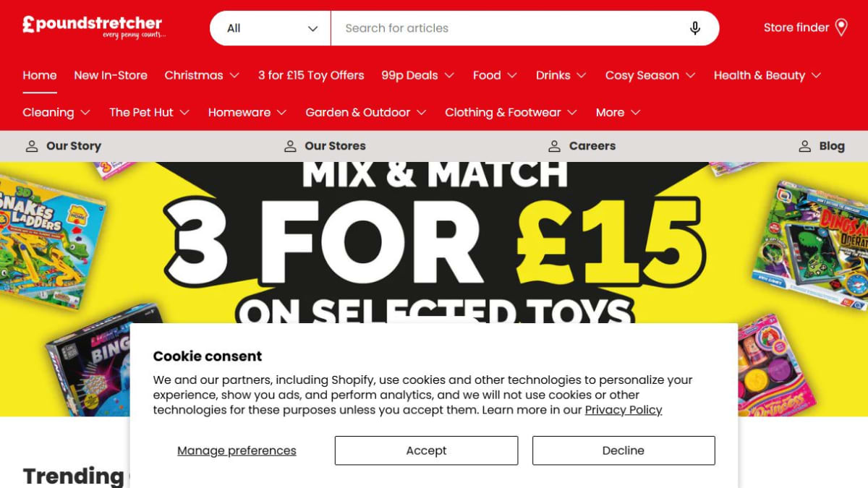
Task: Accept the cookie consent
Action: pyautogui.click(x=426, y=450)
